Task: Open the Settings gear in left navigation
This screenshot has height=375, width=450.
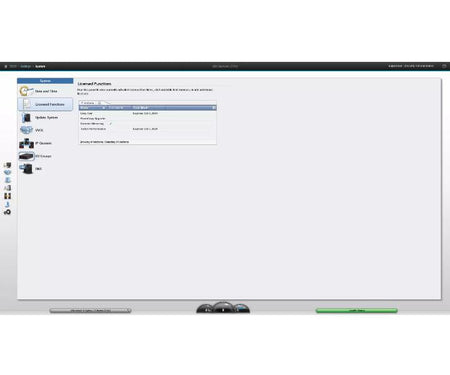Action: pyautogui.click(x=7, y=212)
